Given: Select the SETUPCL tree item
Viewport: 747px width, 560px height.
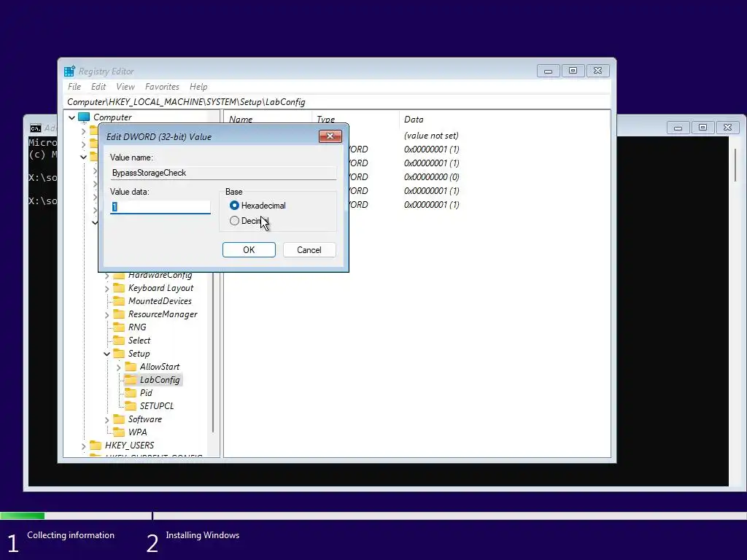Looking at the screenshot, I should (157, 405).
